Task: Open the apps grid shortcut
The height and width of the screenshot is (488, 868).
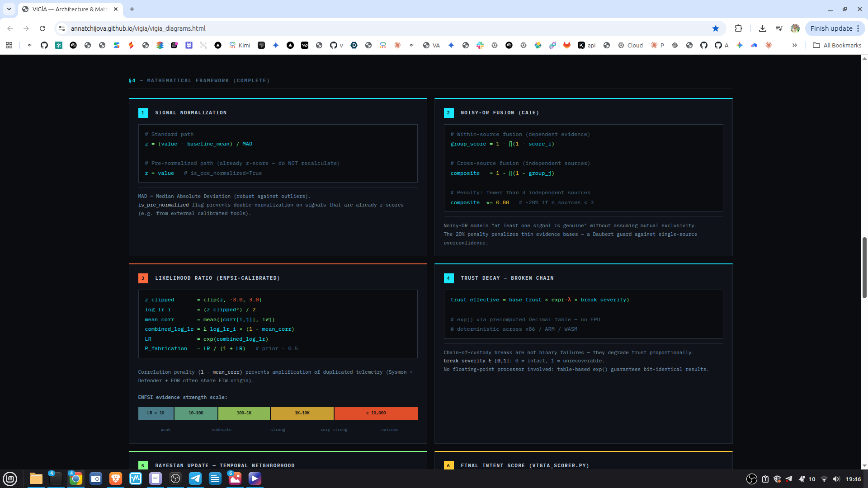Action: 9,45
